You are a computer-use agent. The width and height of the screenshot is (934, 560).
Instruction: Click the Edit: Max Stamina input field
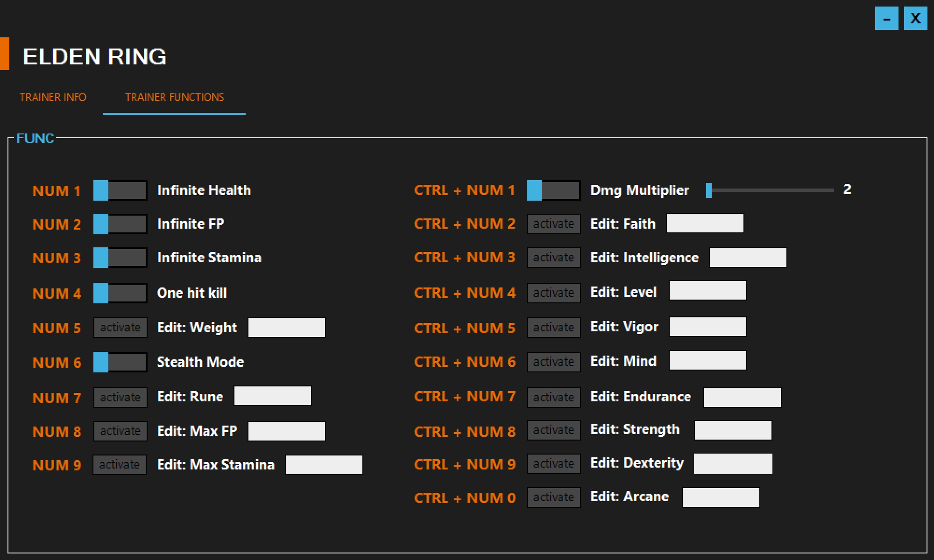[324, 465]
